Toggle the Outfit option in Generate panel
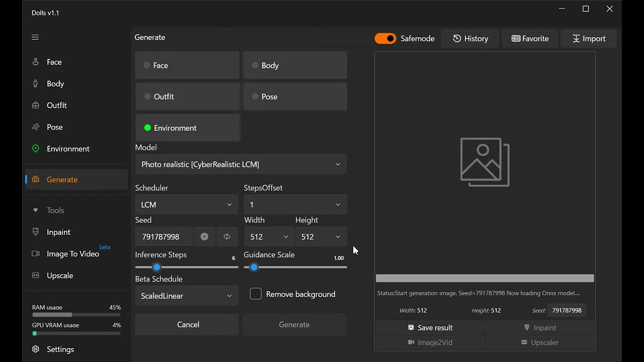644x362 pixels. tap(187, 97)
